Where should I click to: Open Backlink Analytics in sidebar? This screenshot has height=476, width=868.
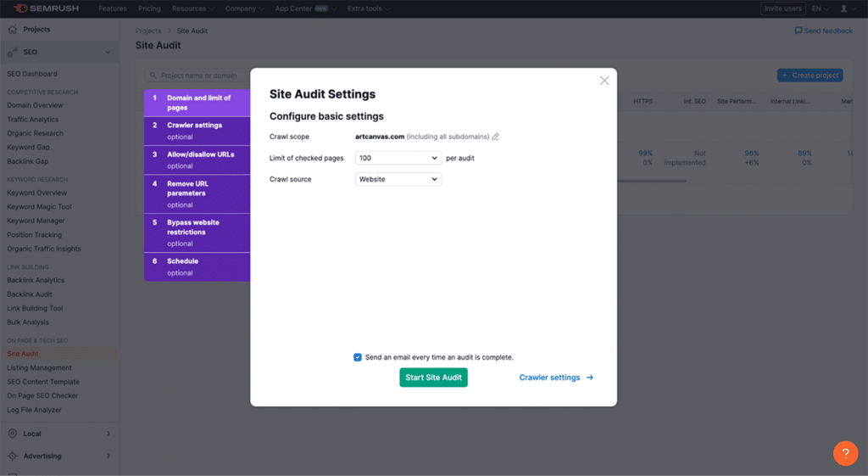(x=36, y=280)
